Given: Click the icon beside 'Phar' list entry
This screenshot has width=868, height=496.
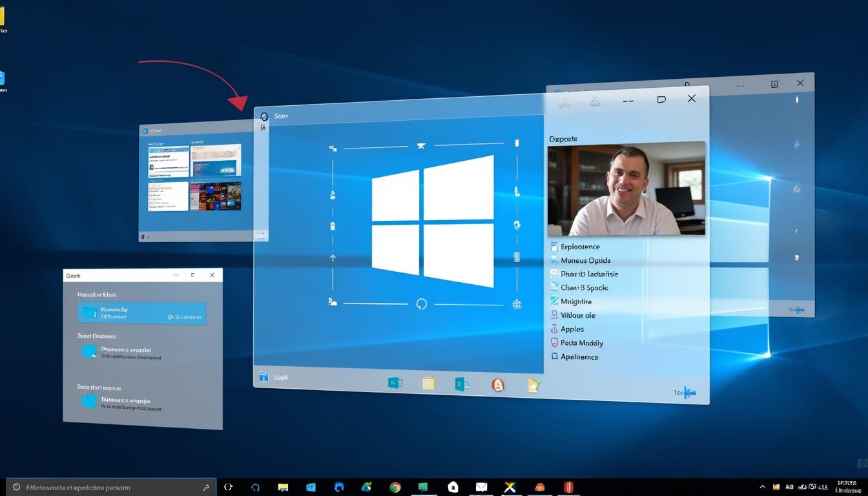Looking at the screenshot, I should pyautogui.click(x=554, y=274).
